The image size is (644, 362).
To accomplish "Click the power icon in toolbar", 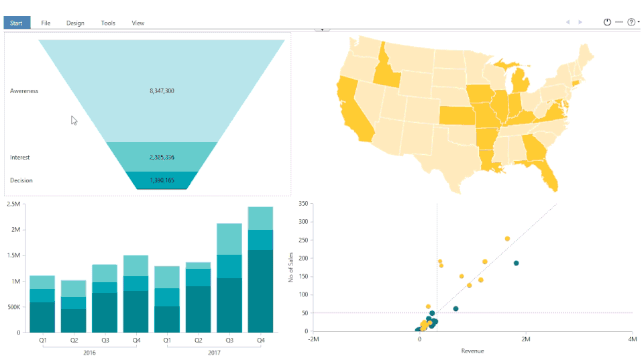I will click(x=607, y=22).
